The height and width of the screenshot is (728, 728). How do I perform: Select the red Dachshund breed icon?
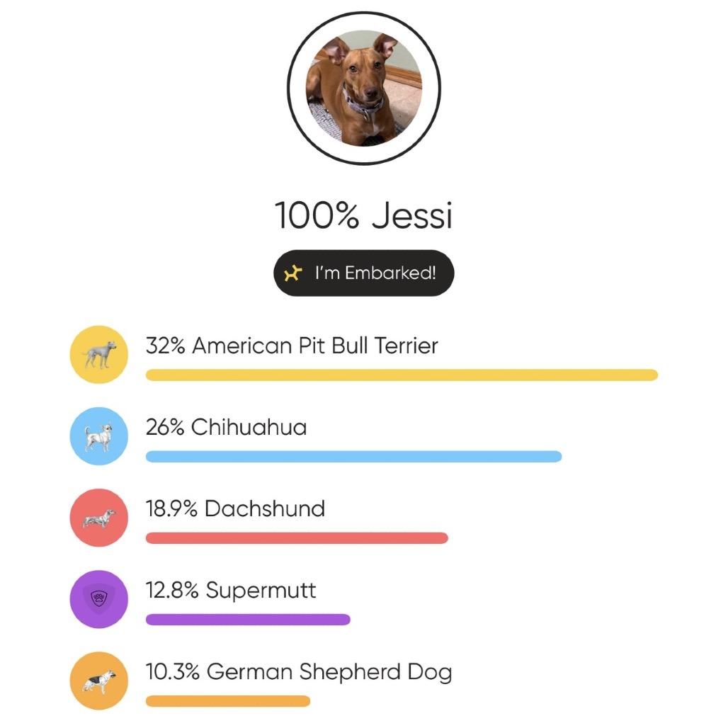[99, 518]
